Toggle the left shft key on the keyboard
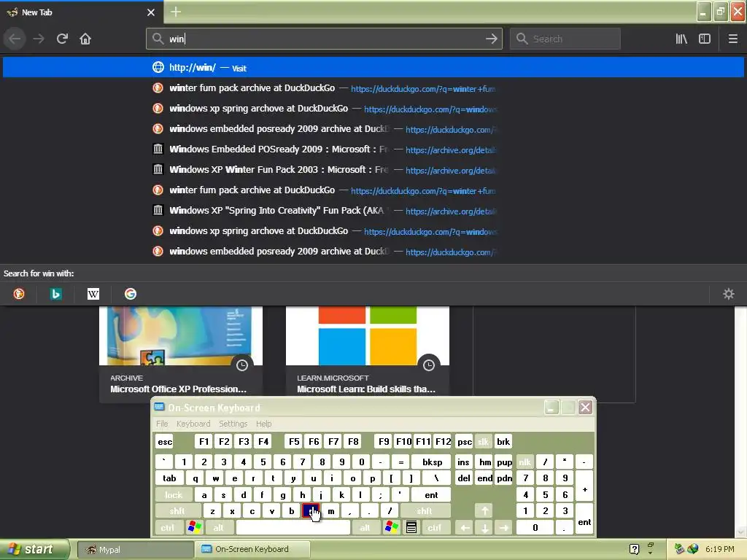Screen dimensions: 747x560 177,511
